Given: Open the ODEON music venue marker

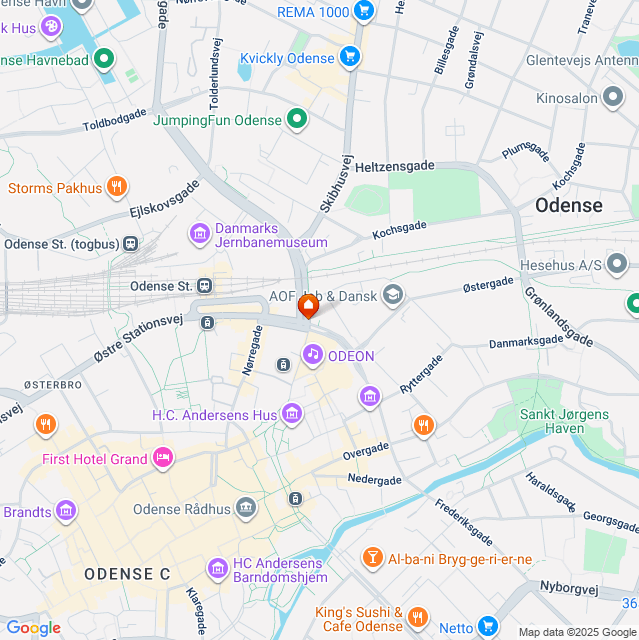Looking at the screenshot, I should tap(313, 355).
